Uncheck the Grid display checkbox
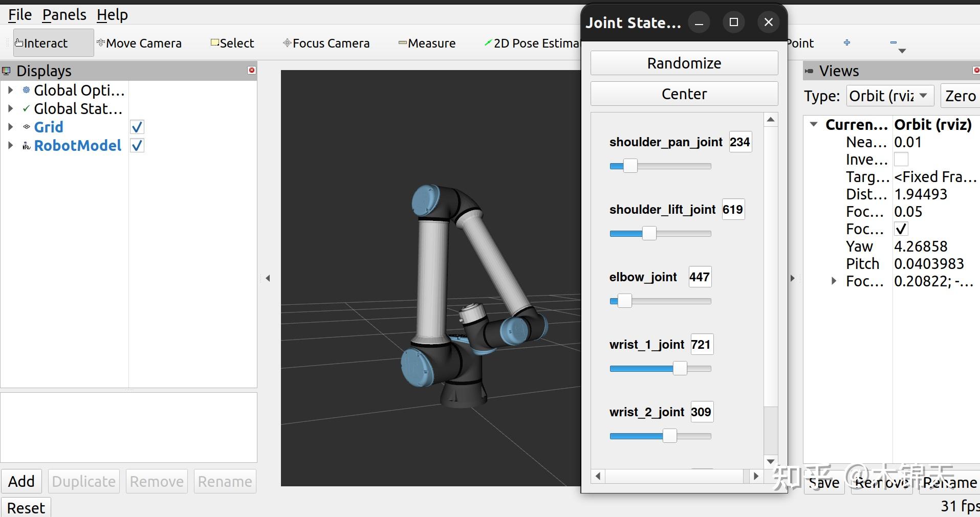Image resolution: width=980 pixels, height=517 pixels. 136,126
